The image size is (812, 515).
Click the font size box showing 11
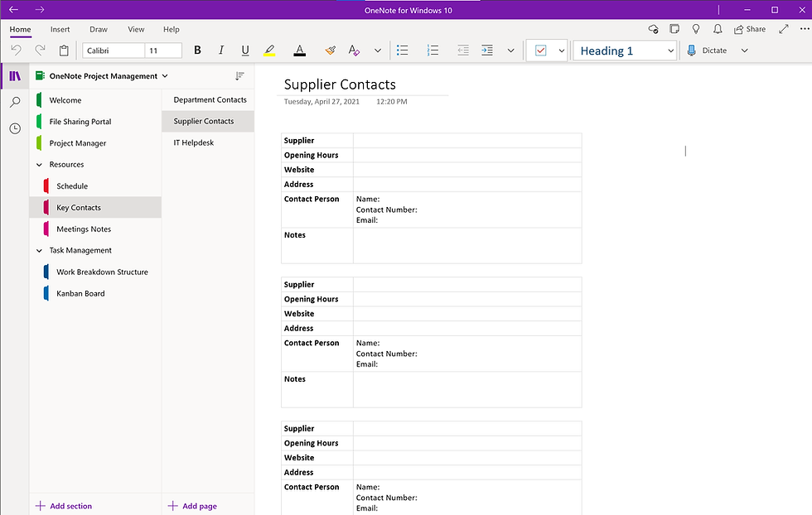click(163, 51)
